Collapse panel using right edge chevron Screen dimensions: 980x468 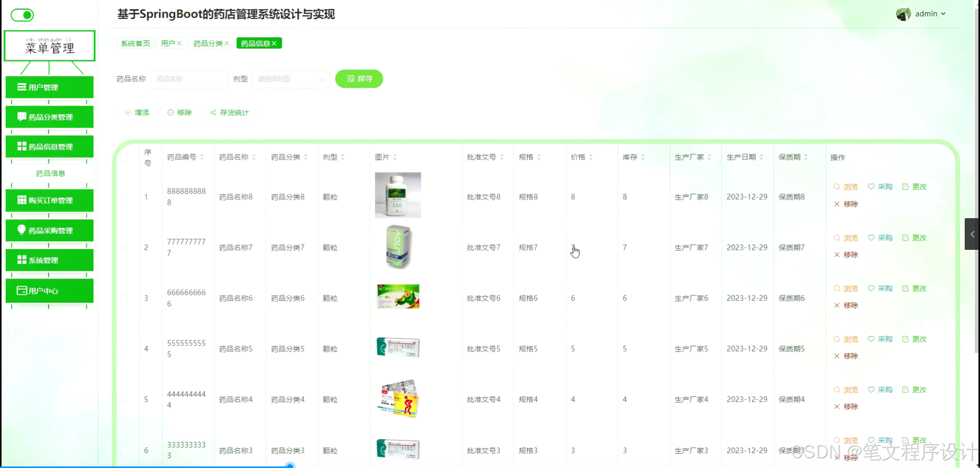[x=972, y=234]
